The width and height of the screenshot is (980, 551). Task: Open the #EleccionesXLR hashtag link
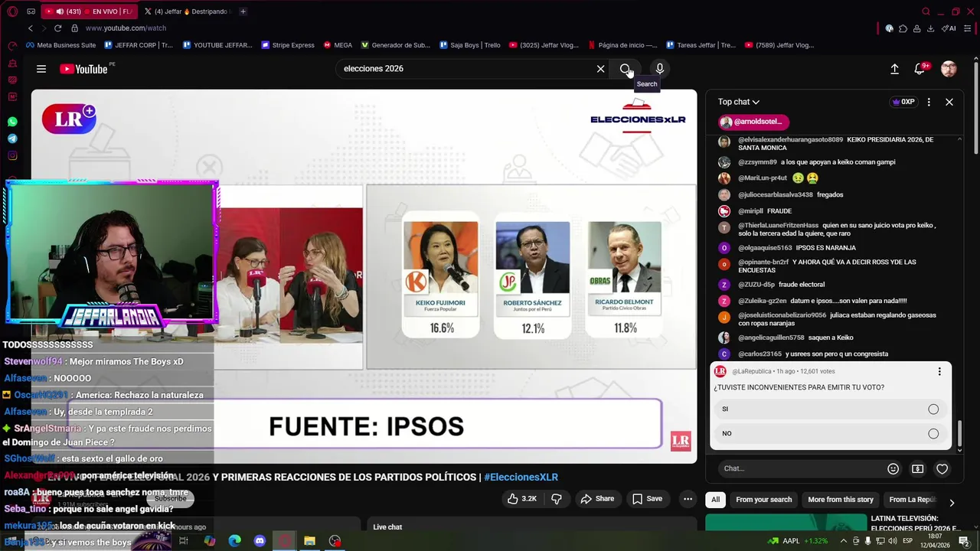tap(521, 478)
